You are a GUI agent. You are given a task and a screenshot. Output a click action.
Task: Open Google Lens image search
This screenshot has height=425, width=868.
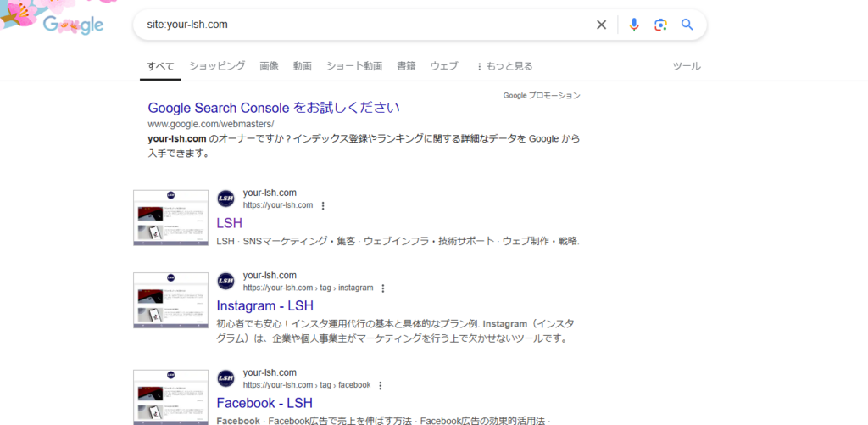(660, 25)
